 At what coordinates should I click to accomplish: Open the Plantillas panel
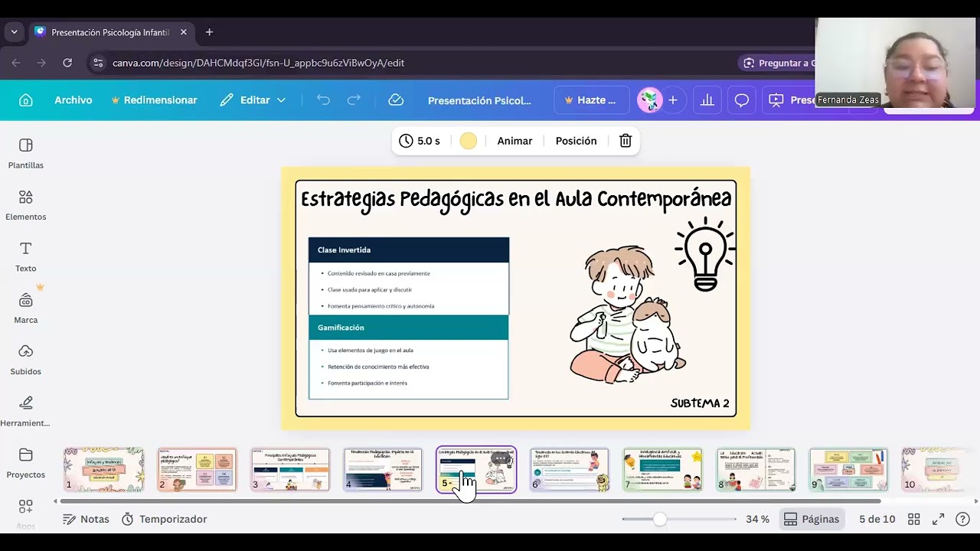25,153
